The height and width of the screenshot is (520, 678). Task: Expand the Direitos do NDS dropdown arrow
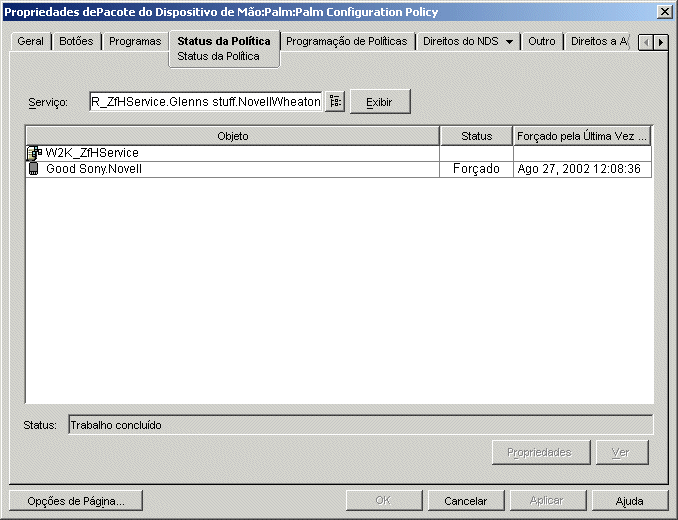[x=509, y=42]
